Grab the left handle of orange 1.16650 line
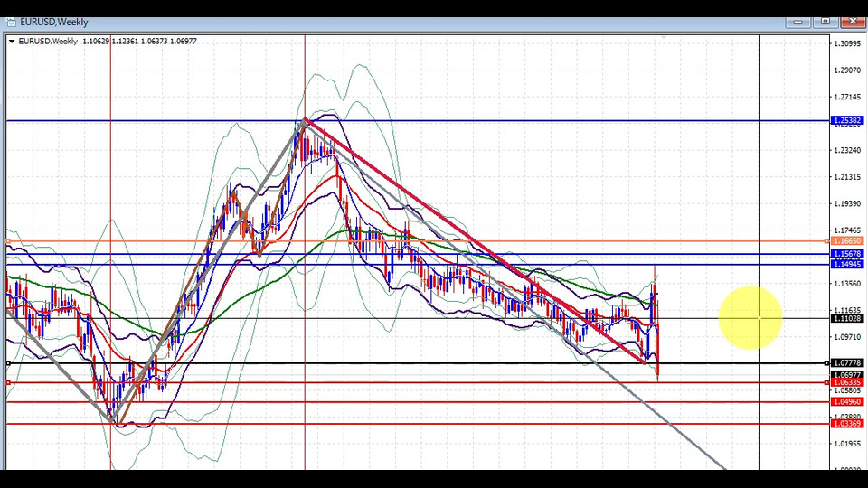The image size is (868, 488). tap(8, 241)
